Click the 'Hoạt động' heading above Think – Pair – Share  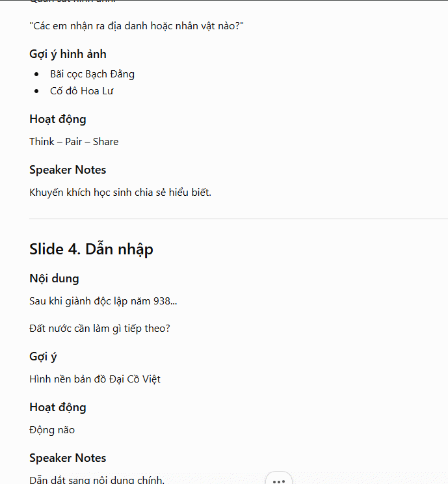click(x=58, y=119)
